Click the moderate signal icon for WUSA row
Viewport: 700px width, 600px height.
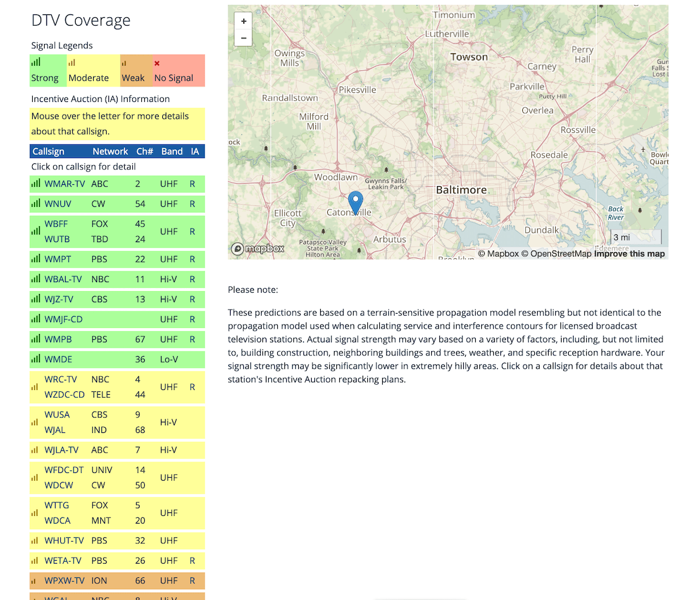pyautogui.click(x=35, y=422)
